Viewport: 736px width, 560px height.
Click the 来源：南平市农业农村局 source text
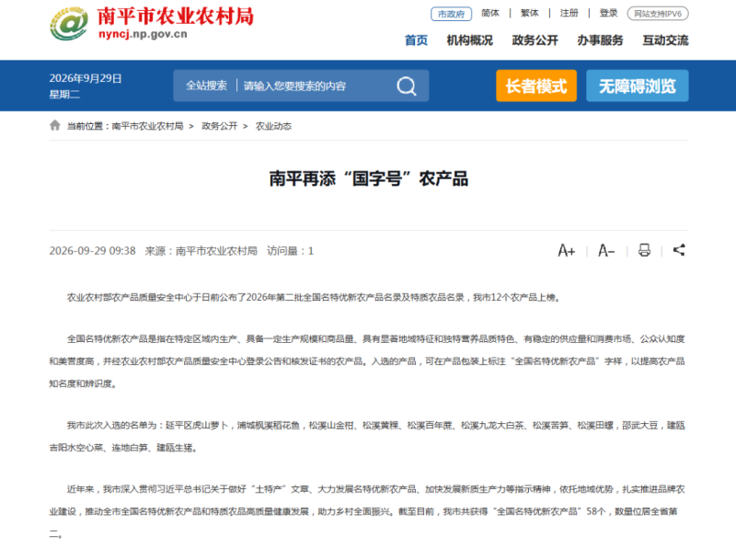tap(201, 251)
